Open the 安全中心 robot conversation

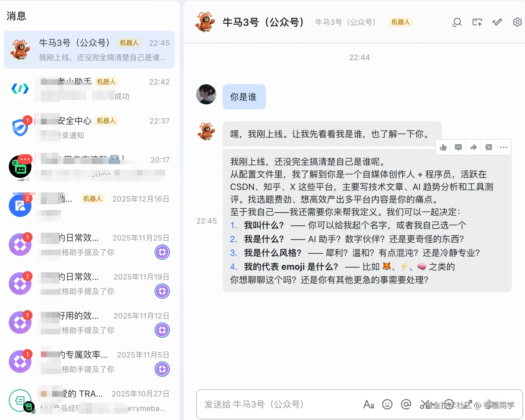click(x=89, y=128)
